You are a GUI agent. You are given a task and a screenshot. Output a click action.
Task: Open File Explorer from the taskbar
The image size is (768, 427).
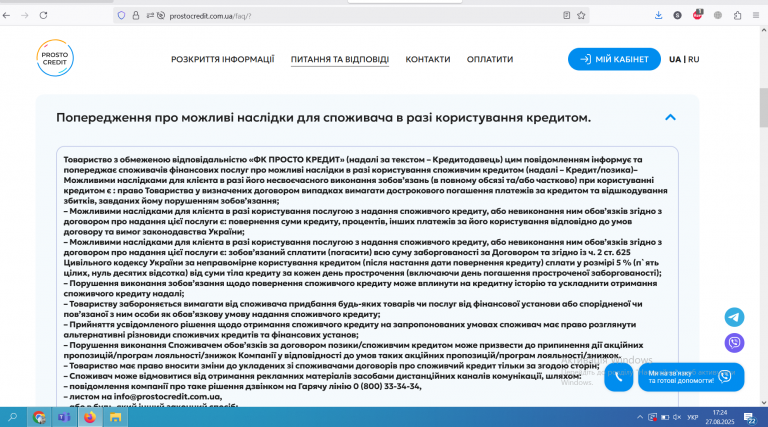click(x=116, y=417)
